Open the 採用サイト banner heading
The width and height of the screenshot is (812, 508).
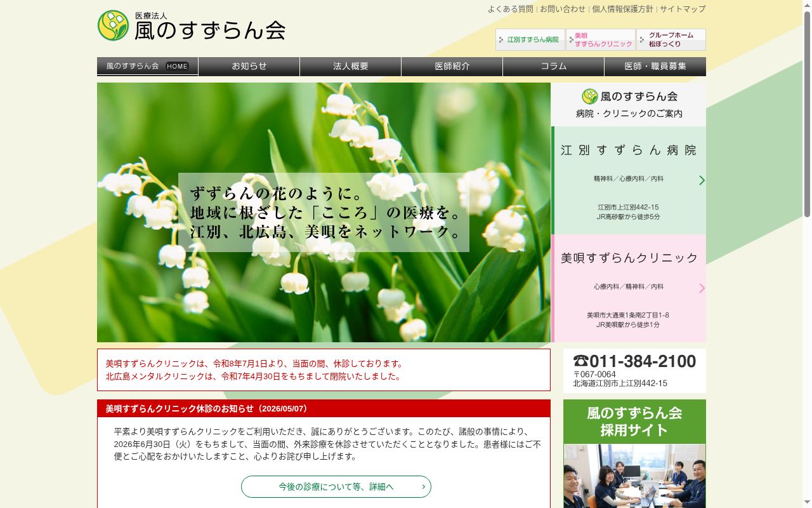tap(634, 422)
